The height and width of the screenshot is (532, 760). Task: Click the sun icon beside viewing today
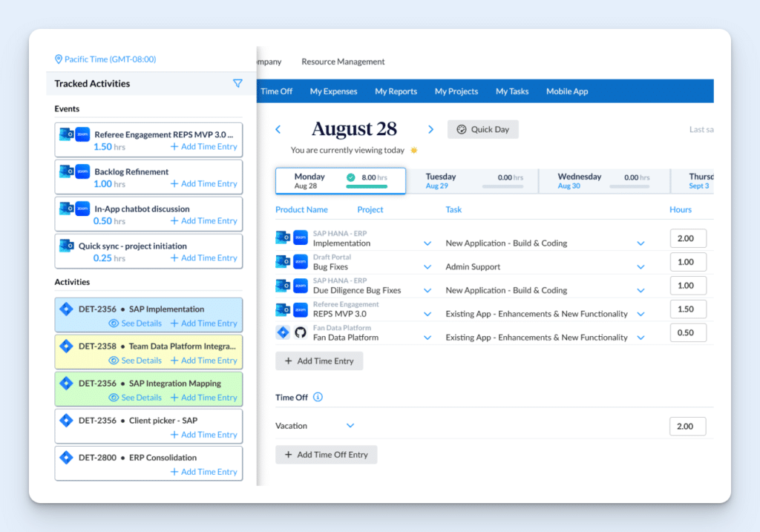click(x=414, y=150)
